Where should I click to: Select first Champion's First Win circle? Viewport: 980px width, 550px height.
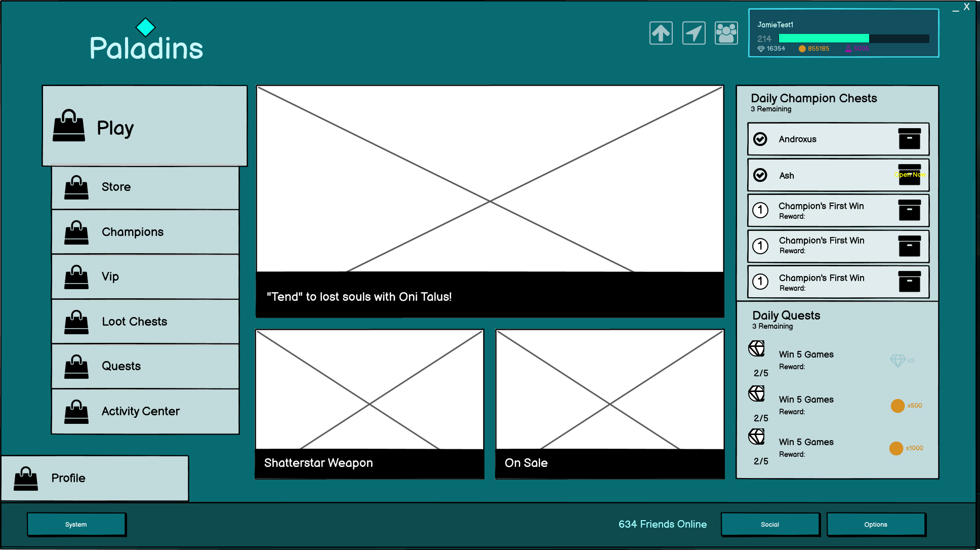tap(760, 210)
